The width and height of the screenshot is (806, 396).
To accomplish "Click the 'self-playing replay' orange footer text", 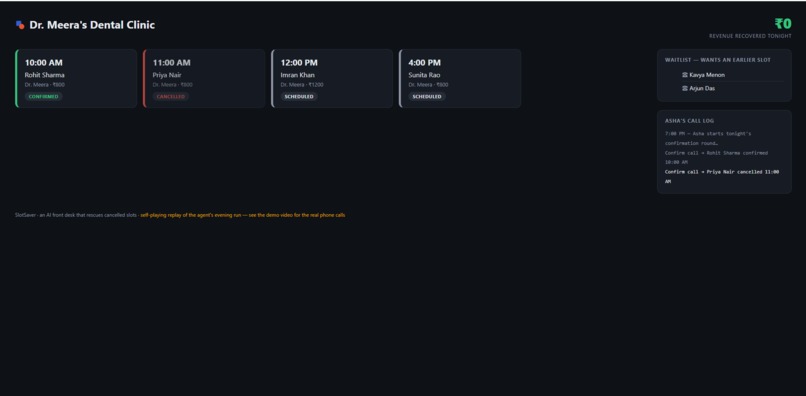I will (x=243, y=215).
